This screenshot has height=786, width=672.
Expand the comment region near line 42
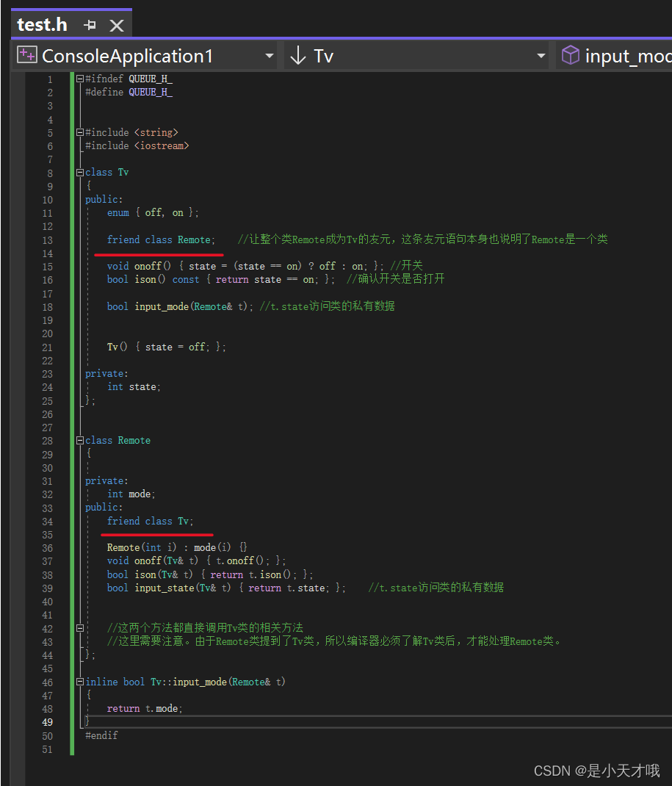tap(79, 629)
